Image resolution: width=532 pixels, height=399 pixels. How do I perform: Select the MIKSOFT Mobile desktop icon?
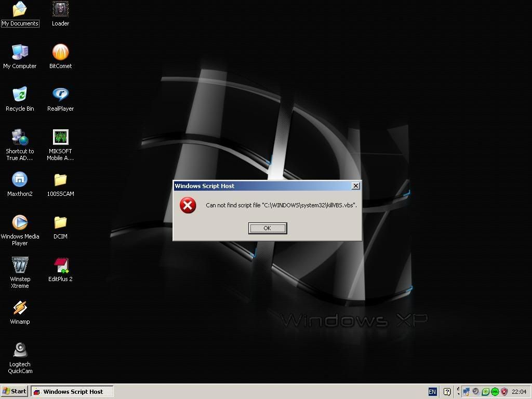click(x=60, y=138)
